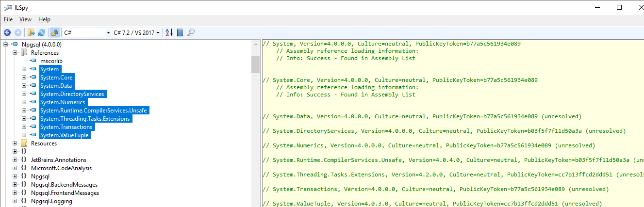Image resolution: width=644 pixels, height=207 pixels.
Task: Select System.Transactions reference
Action: click(66, 127)
